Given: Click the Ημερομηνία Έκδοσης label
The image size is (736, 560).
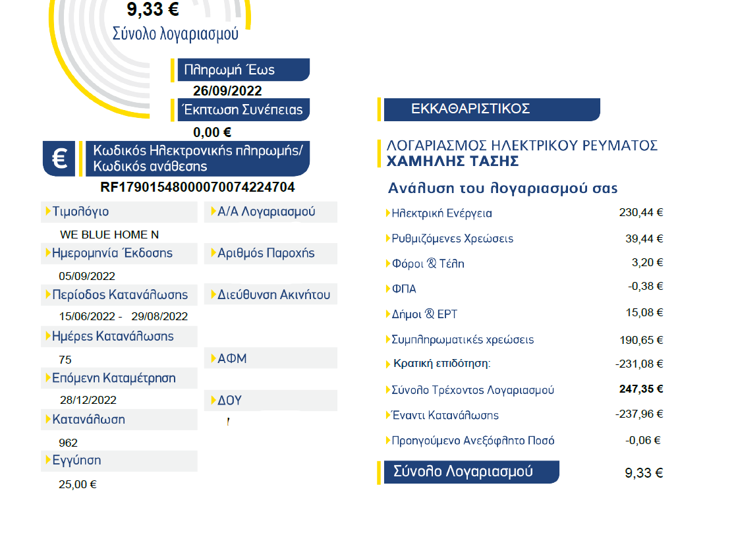Looking at the screenshot, I should click(112, 253).
